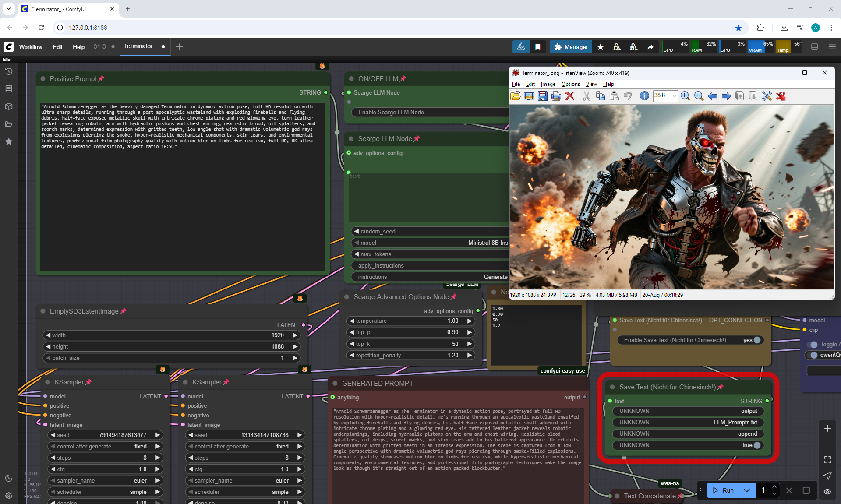This screenshot has width=841, height=504.
Task: Click the IrfanView save disk icon
Action: coord(543,96)
